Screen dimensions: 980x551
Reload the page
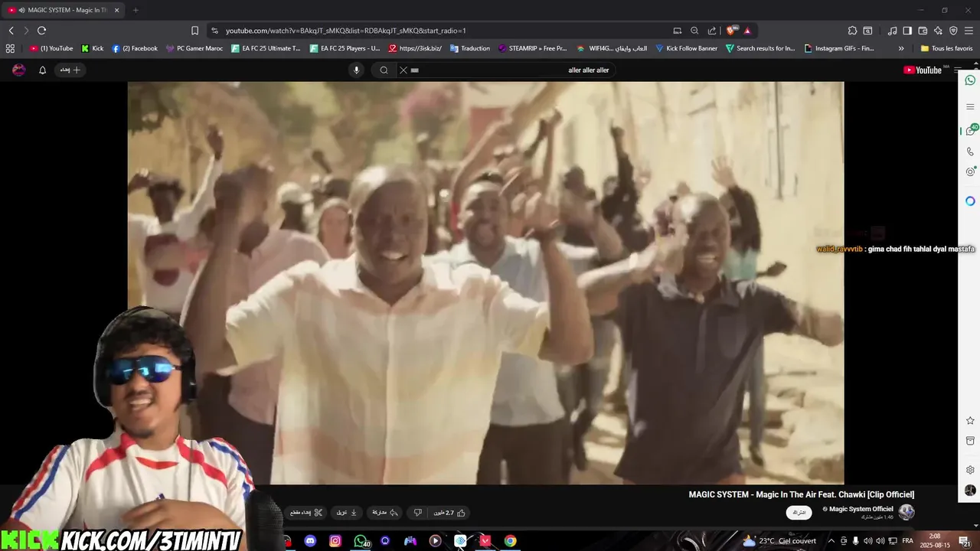(41, 31)
